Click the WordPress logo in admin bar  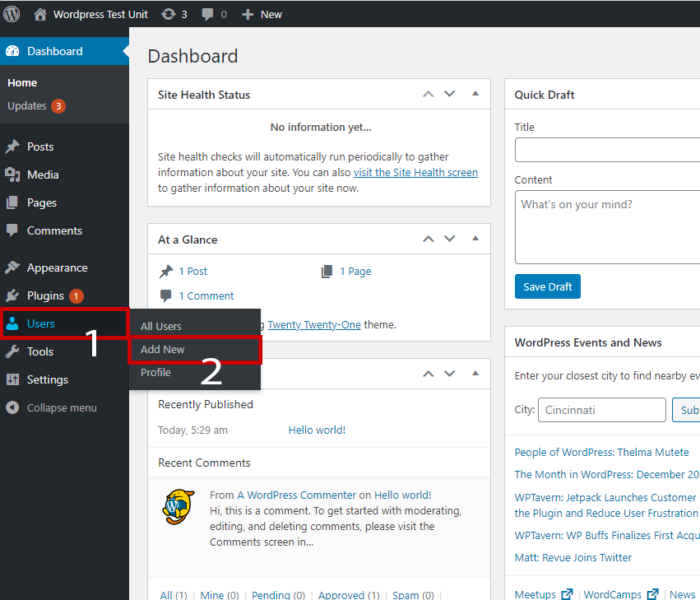coord(12,14)
